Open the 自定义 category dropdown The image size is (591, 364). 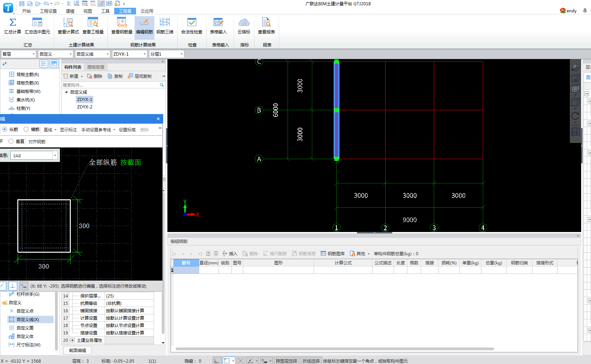click(x=55, y=54)
